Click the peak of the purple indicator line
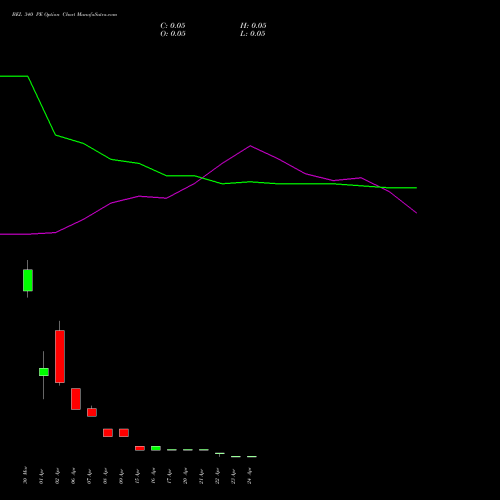500x500 pixels. (250, 146)
